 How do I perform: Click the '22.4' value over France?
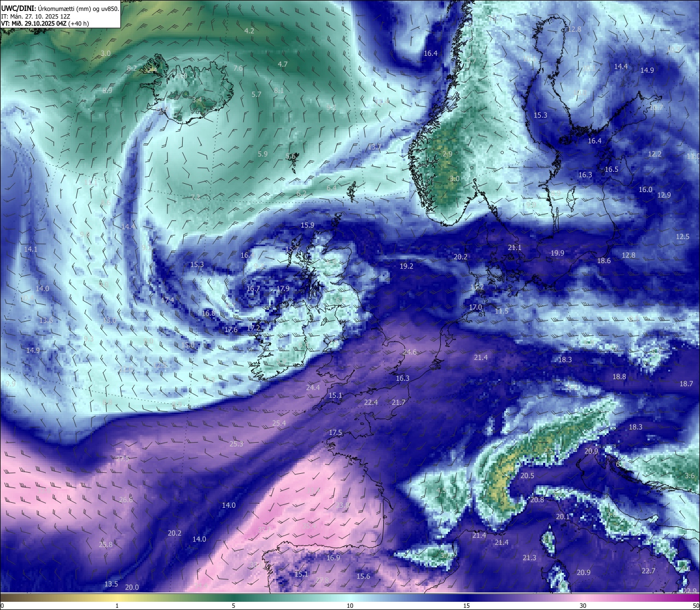[x=371, y=403]
